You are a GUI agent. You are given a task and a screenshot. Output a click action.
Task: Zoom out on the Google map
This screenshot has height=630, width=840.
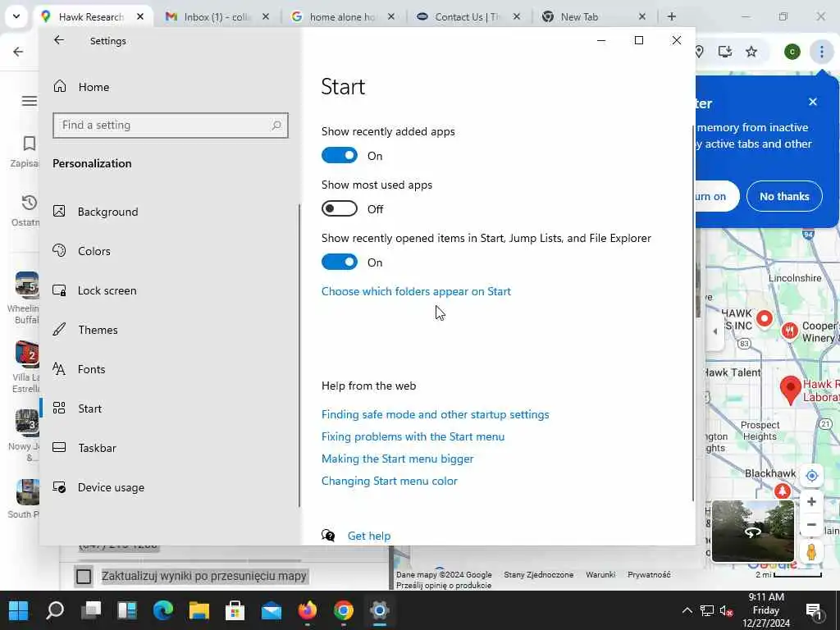coord(811,524)
